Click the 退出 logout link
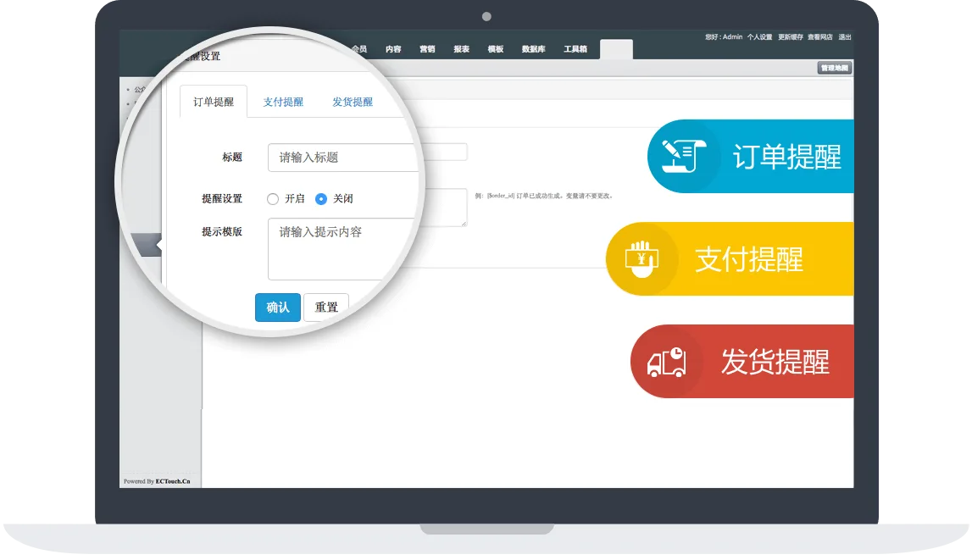Screen dimensions: 972x560 click(x=845, y=37)
